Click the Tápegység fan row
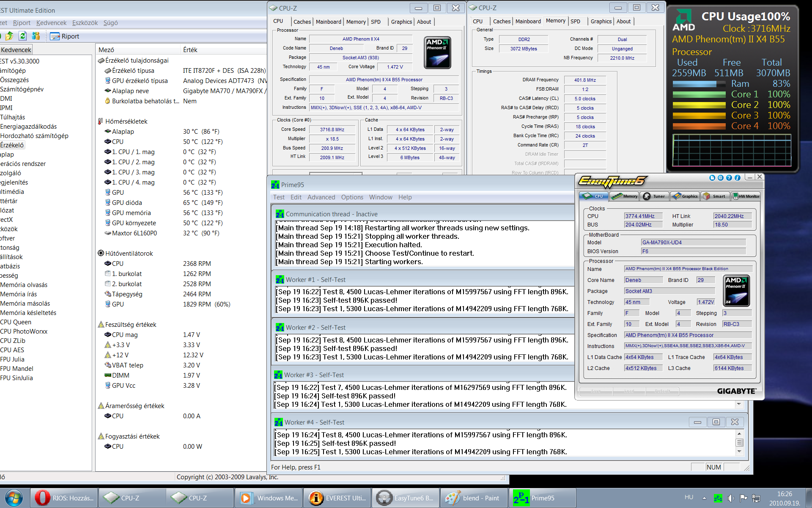Screen dimensions: 812x508 point(181,294)
